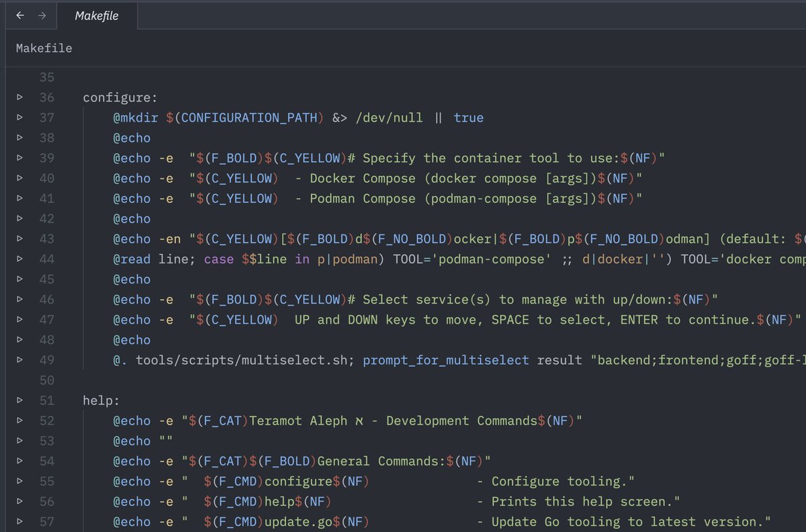The image size is (806, 532).
Task: Click line number 36 in gutter
Action: pyautogui.click(x=46, y=97)
